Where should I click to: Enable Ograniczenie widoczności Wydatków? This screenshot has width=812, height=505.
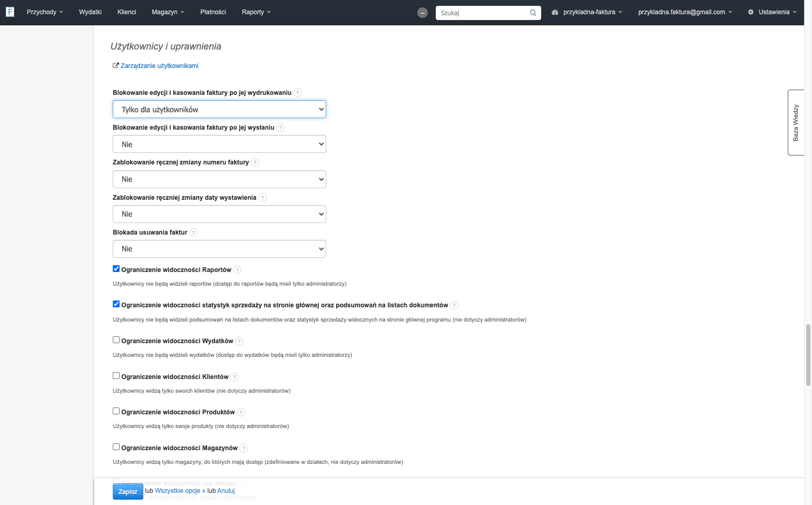pyautogui.click(x=116, y=340)
